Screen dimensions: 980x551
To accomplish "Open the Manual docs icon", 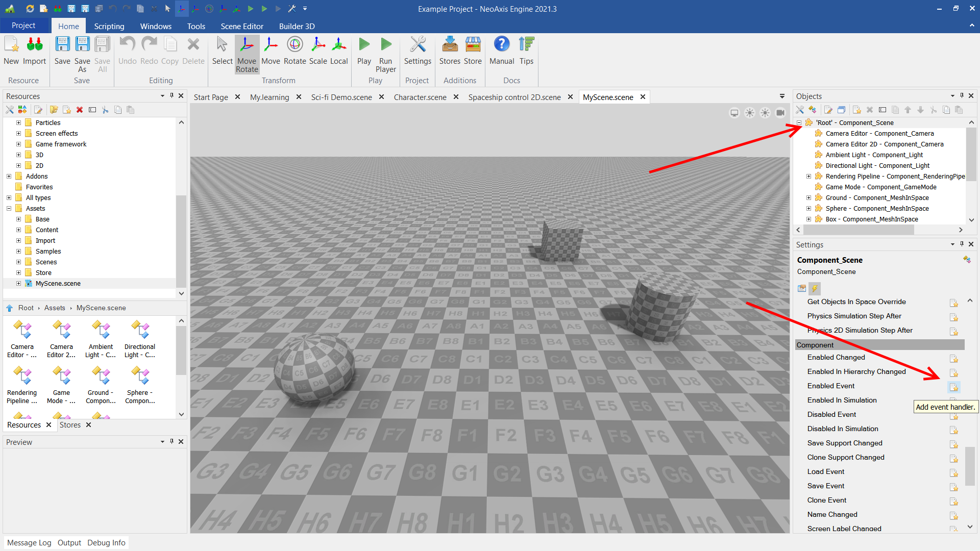I will [x=501, y=51].
